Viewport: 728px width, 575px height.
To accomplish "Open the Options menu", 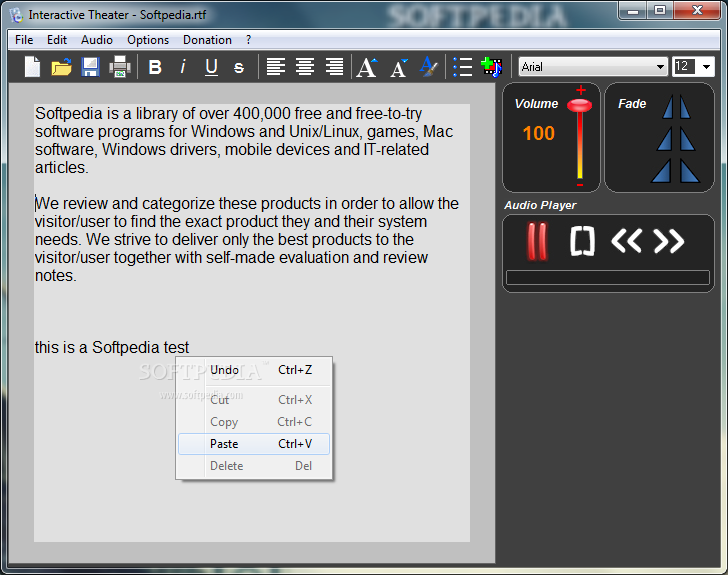I will (148, 40).
